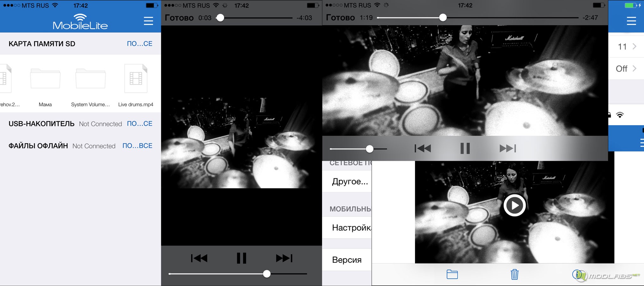Skip forward in landscape player
Screen dimensions: 644x286
508,148
